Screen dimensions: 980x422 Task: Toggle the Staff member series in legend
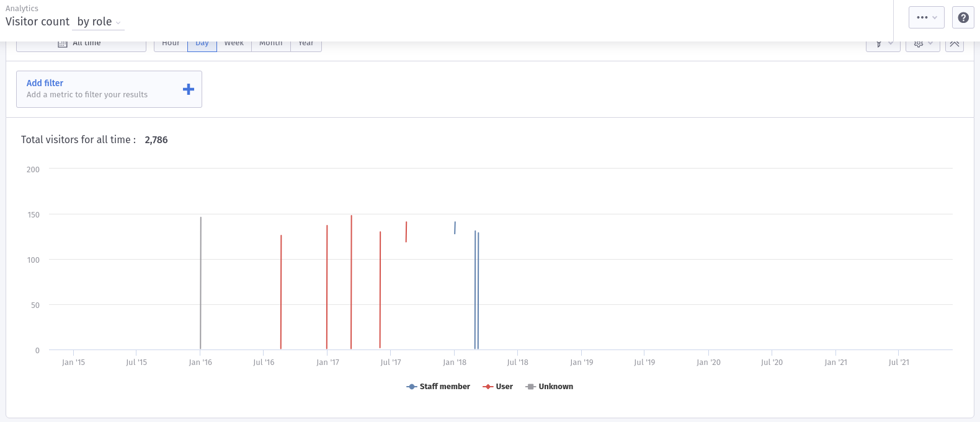(444, 387)
